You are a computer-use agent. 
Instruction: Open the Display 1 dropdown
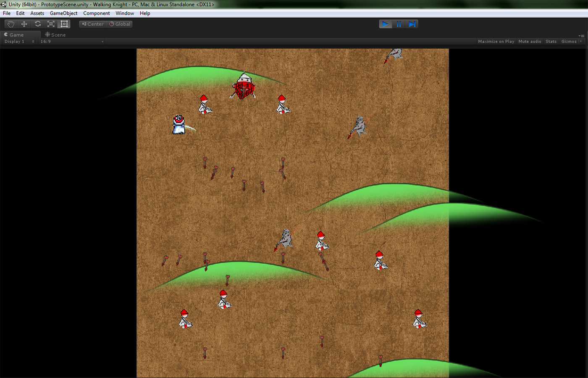point(19,42)
